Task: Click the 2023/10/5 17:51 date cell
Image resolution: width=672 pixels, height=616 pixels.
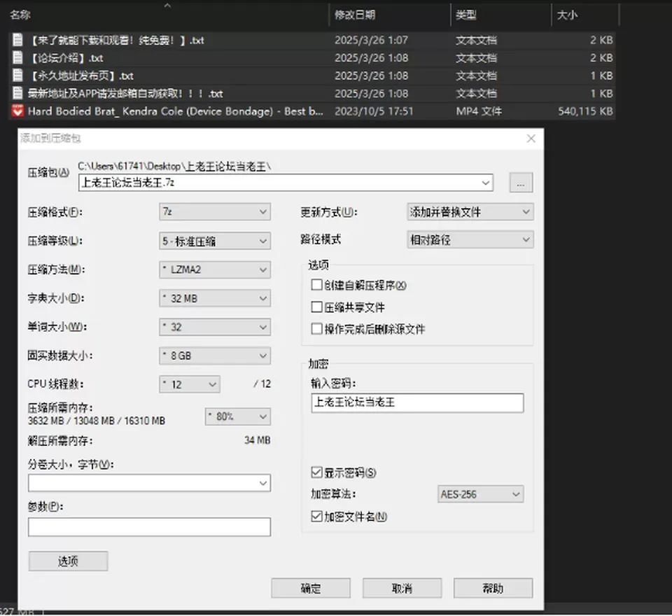Action: (374, 111)
